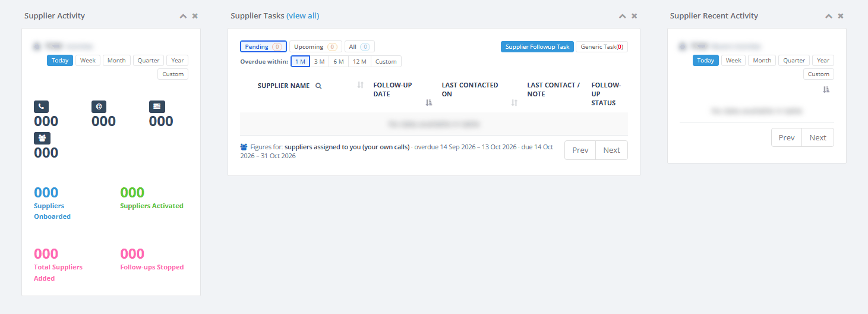Open the view all tasks link
This screenshot has width=868, height=314.
303,16
